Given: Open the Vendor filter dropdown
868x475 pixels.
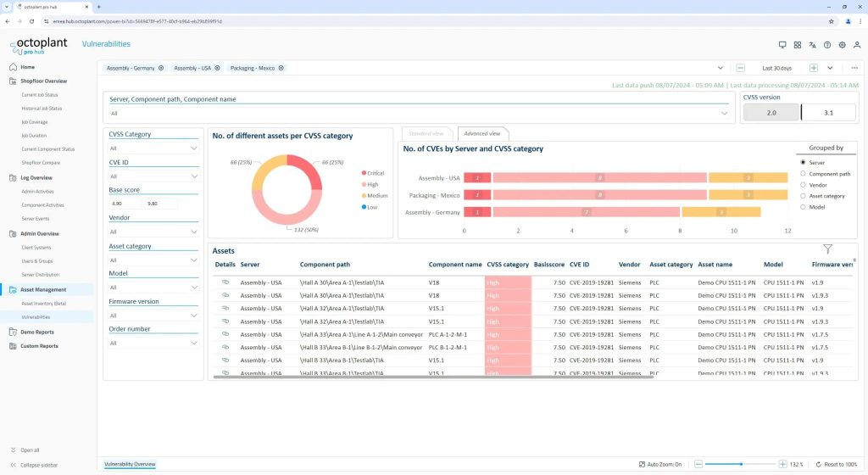Looking at the screenshot, I should tap(153, 232).
